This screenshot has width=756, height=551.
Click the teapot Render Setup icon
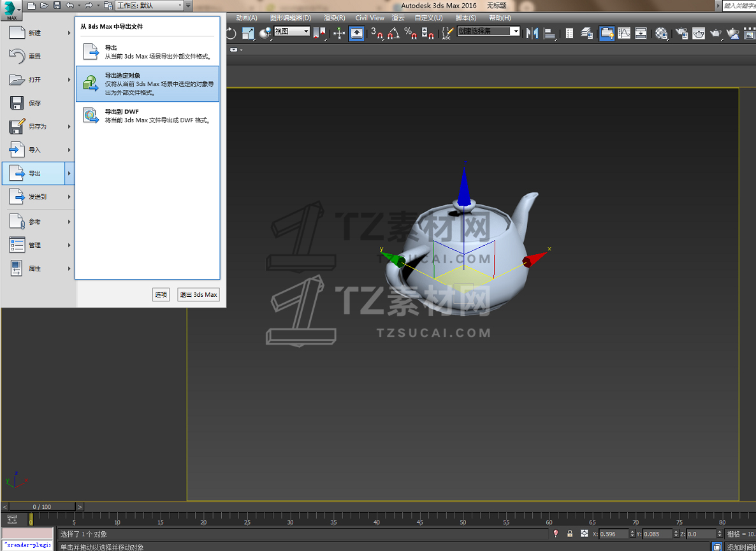point(682,33)
